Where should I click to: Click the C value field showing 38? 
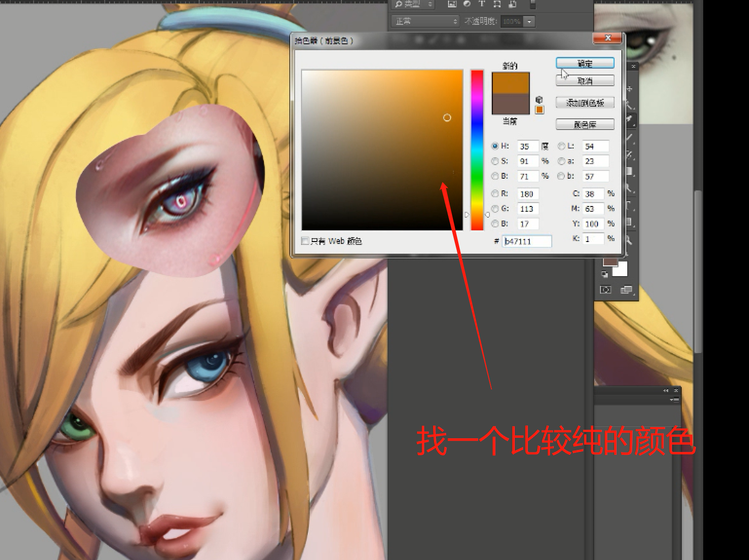594,194
